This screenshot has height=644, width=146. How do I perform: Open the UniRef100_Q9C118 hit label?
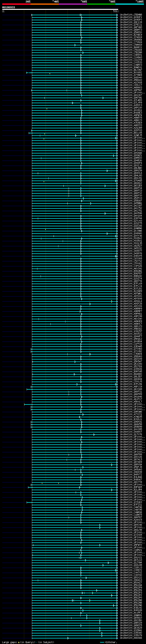[x=131, y=22]
